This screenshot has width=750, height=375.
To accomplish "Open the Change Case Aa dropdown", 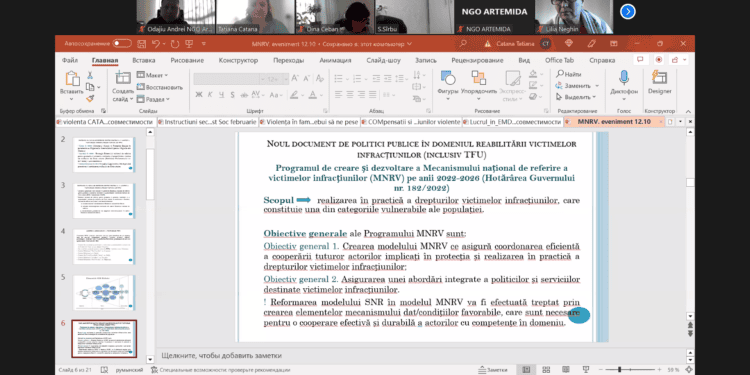I will [276, 95].
